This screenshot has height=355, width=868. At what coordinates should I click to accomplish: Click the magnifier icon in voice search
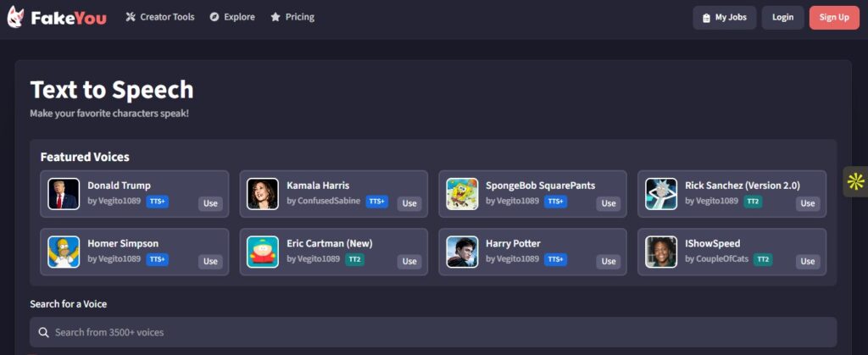pyautogui.click(x=44, y=332)
